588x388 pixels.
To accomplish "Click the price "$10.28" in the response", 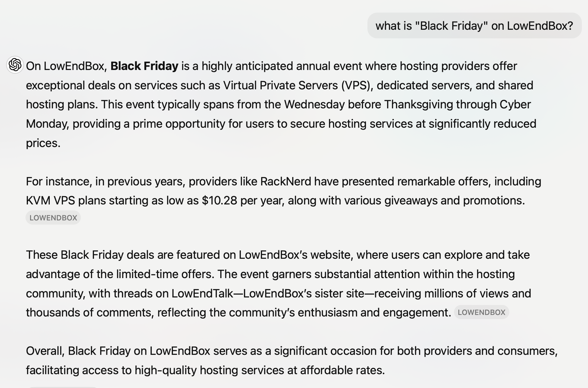I will pyautogui.click(x=219, y=200).
